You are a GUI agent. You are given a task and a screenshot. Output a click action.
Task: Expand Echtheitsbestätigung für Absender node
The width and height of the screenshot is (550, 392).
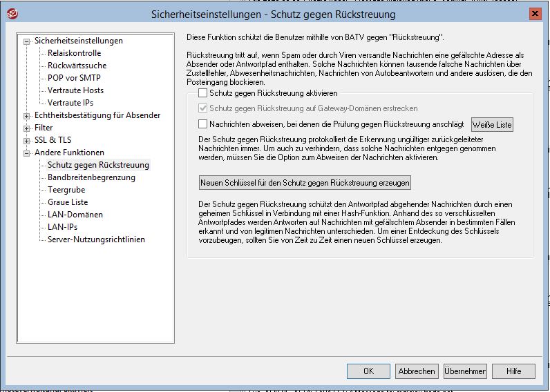point(27,115)
